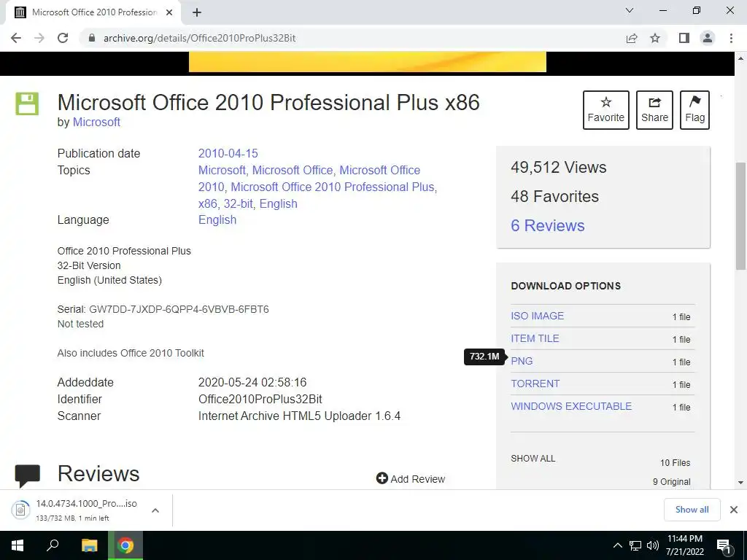Click the taskbar clock and date
The width and height of the screenshot is (747, 560).
click(684, 545)
